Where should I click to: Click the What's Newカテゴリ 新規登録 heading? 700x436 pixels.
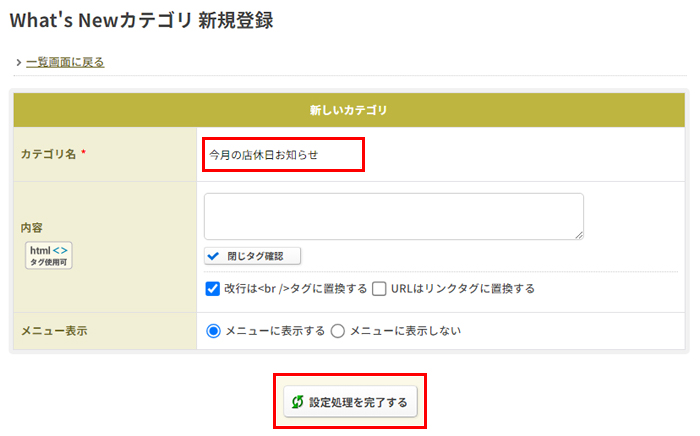tap(142, 21)
